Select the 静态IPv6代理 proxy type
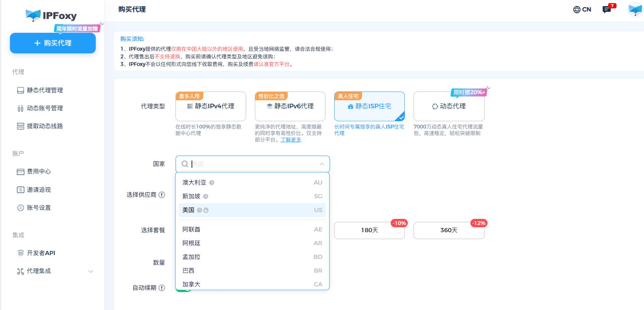 [290, 106]
